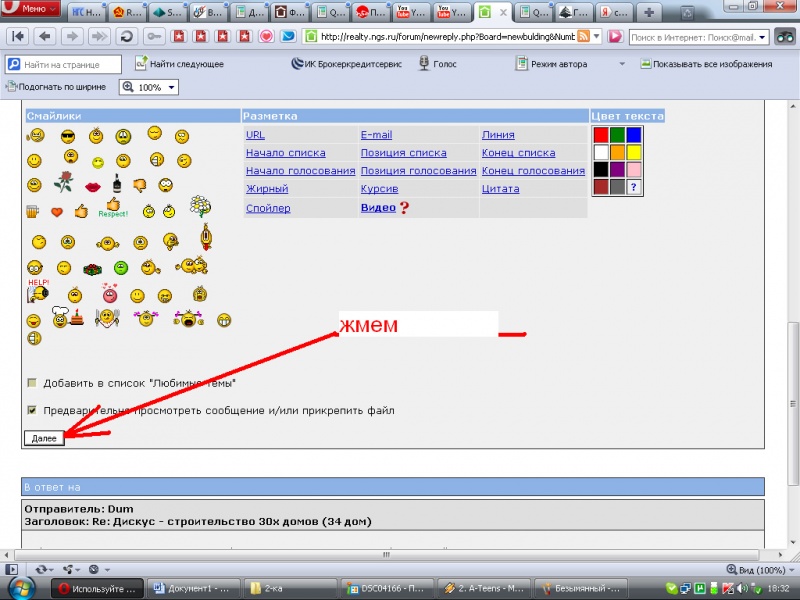Viewport: 800px width, 600px height.
Task: Insert the red heart smiley
Action: (x=57, y=212)
